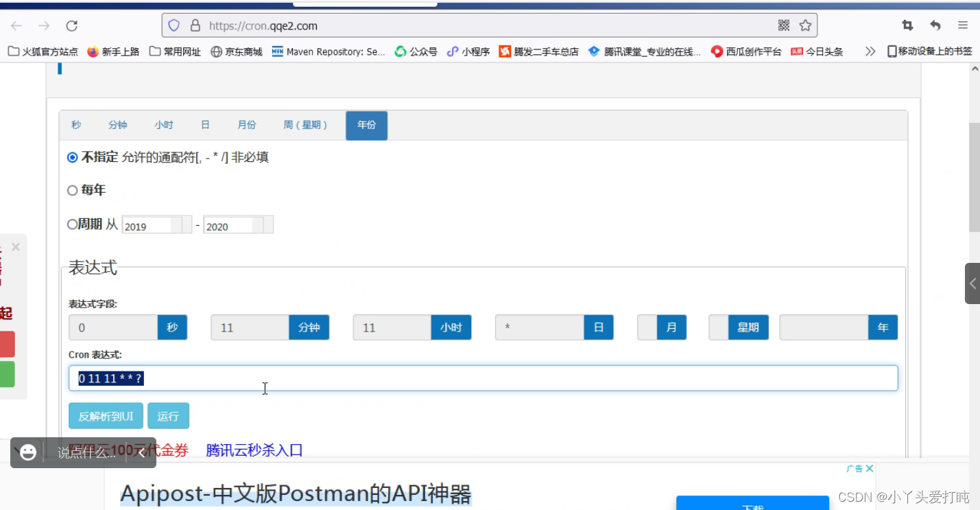Reload the page with the refresh icon
Screen dimensions: 980x510
tap(71, 26)
